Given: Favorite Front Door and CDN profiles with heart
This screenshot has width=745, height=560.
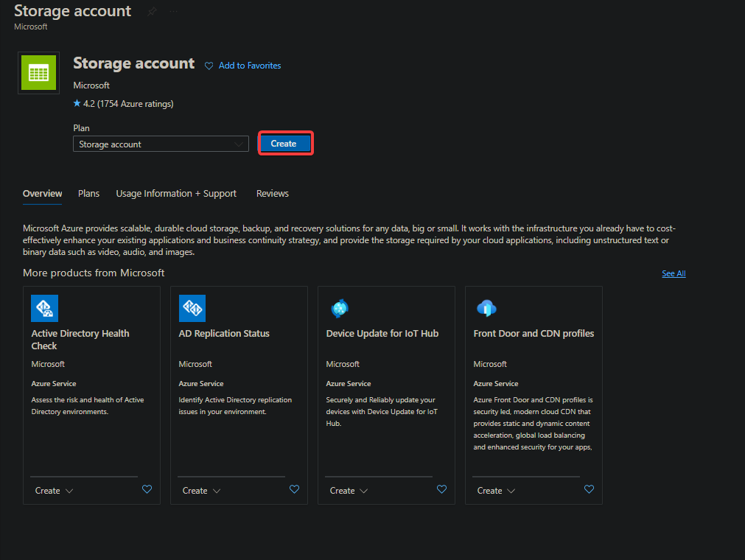Looking at the screenshot, I should [590, 489].
